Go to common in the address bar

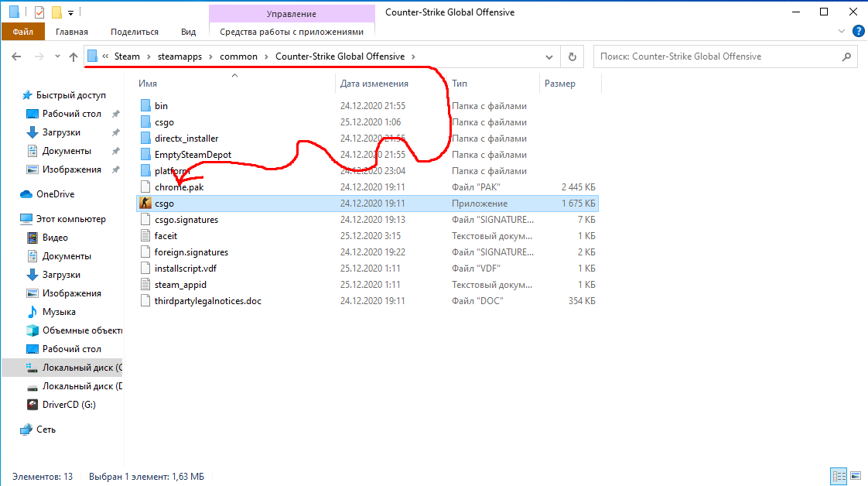coord(238,56)
